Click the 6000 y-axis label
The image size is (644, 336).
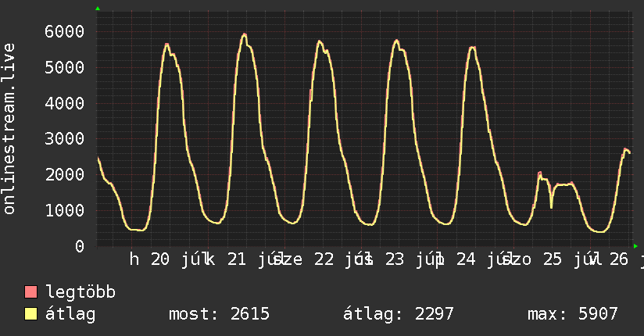(65, 31)
